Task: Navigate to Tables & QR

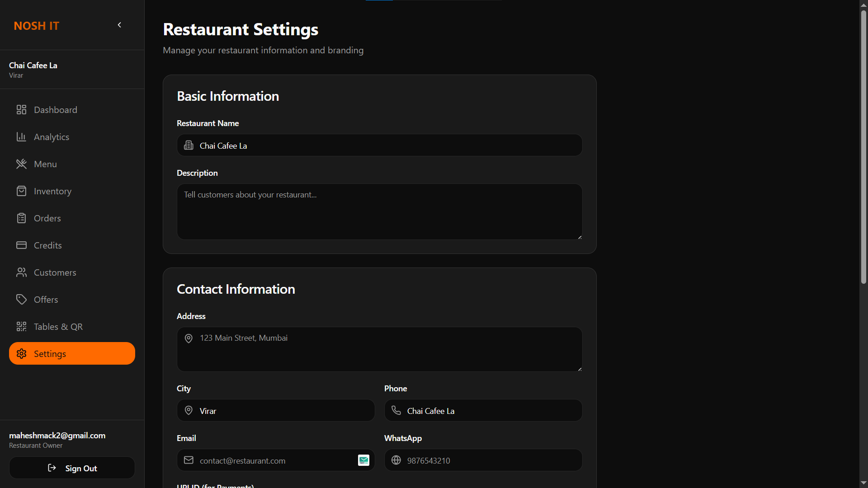Action: pyautogui.click(x=58, y=327)
